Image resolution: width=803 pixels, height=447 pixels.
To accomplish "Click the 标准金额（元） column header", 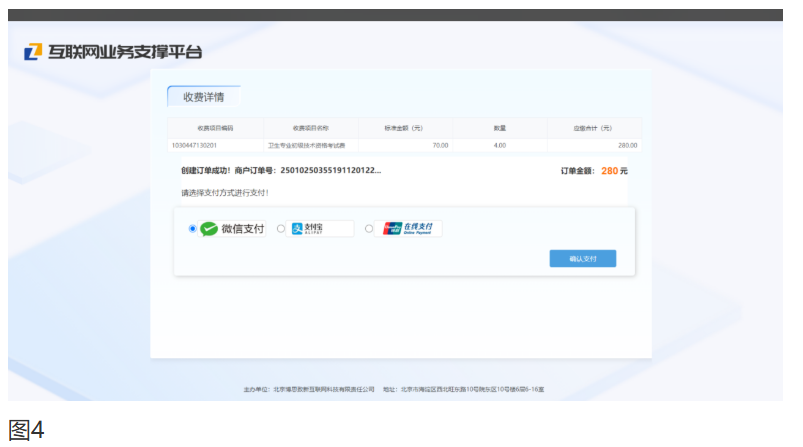I will pos(403,128).
